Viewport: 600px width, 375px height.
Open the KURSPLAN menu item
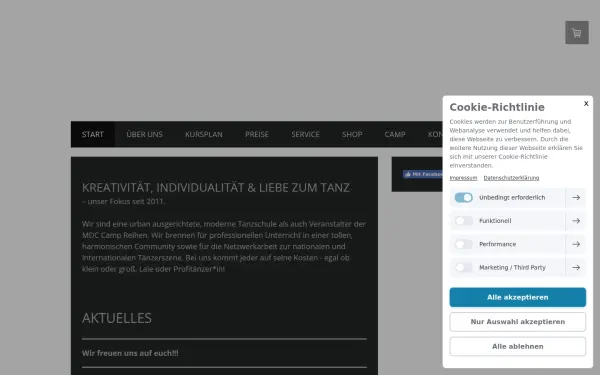tap(204, 134)
